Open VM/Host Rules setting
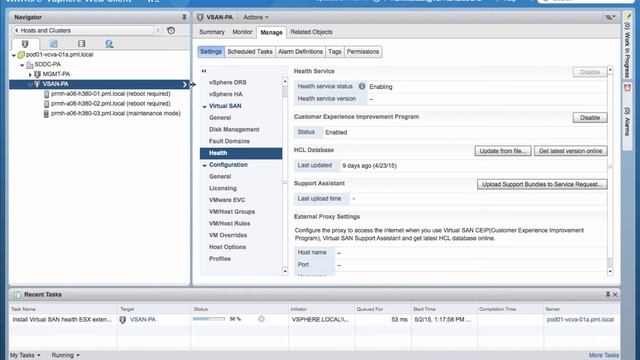Screen dimensions: 640x360 coord(229,224)
